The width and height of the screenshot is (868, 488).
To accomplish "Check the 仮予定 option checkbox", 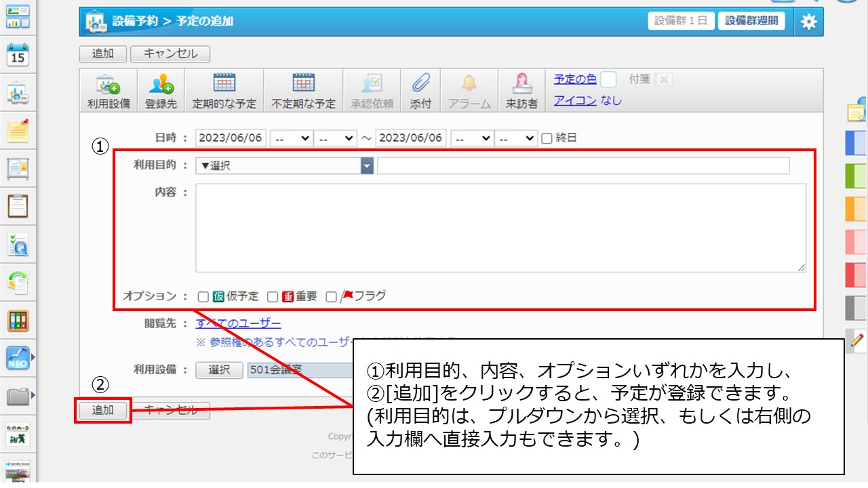I will tap(203, 296).
